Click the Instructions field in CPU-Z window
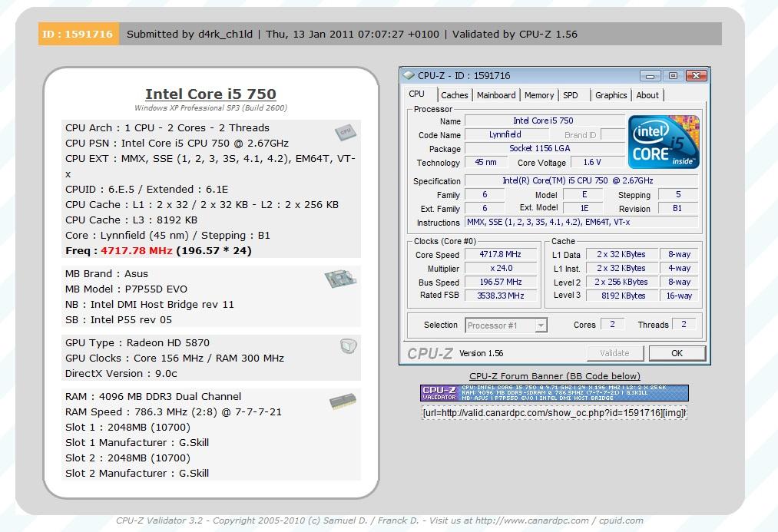Viewport: 778px width, 532px height. tap(581, 222)
